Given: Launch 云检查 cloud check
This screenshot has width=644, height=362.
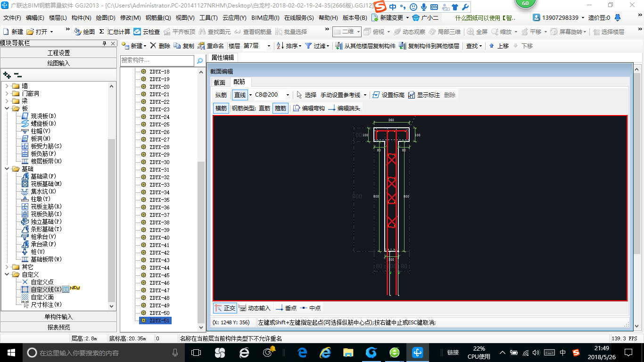Looking at the screenshot, I should (147, 32).
